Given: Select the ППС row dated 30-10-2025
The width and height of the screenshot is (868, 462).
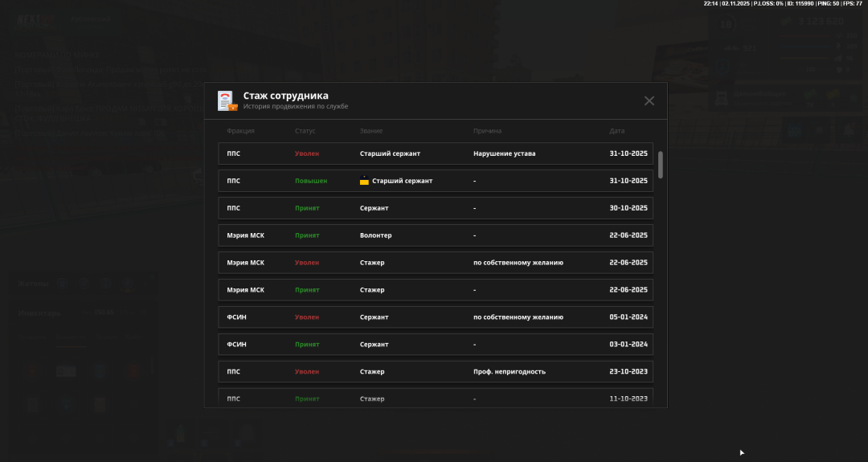Looking at the screenshot, I should pyautogui.click(x=435, y=208).
